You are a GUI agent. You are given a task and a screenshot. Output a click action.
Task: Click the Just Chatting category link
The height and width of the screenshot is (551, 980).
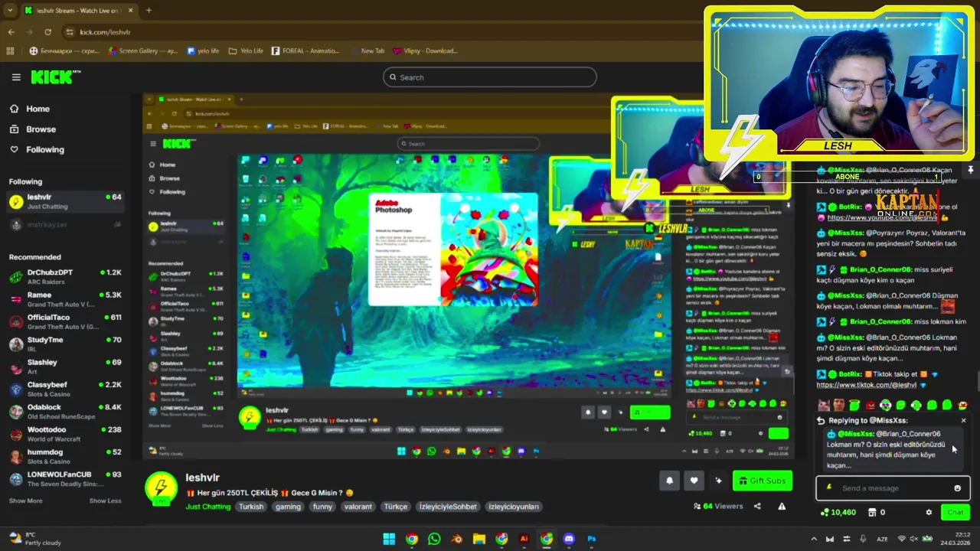207,507
